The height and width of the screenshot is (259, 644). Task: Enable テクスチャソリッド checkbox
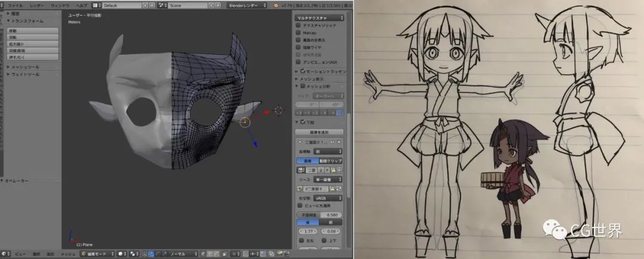[x=299, y=26]
